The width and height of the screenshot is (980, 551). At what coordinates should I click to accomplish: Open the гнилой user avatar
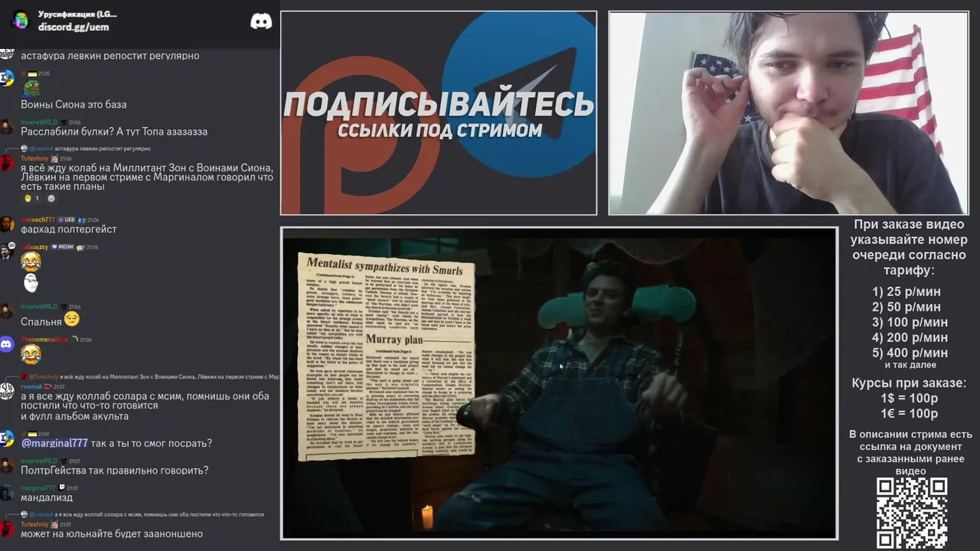7,392
